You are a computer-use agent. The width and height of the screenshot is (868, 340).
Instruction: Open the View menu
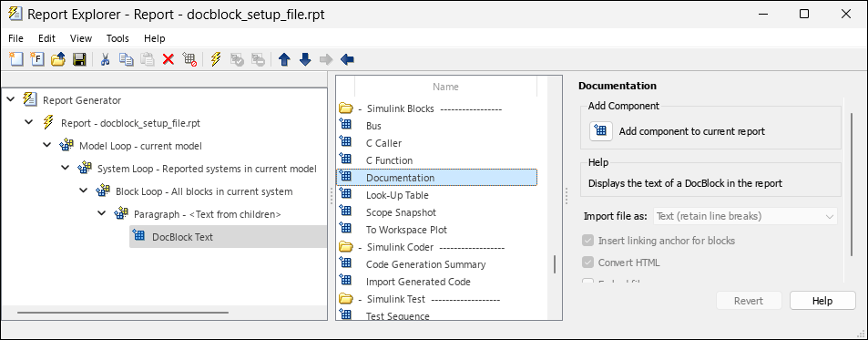pyautogui.click(x=81, y=38)
